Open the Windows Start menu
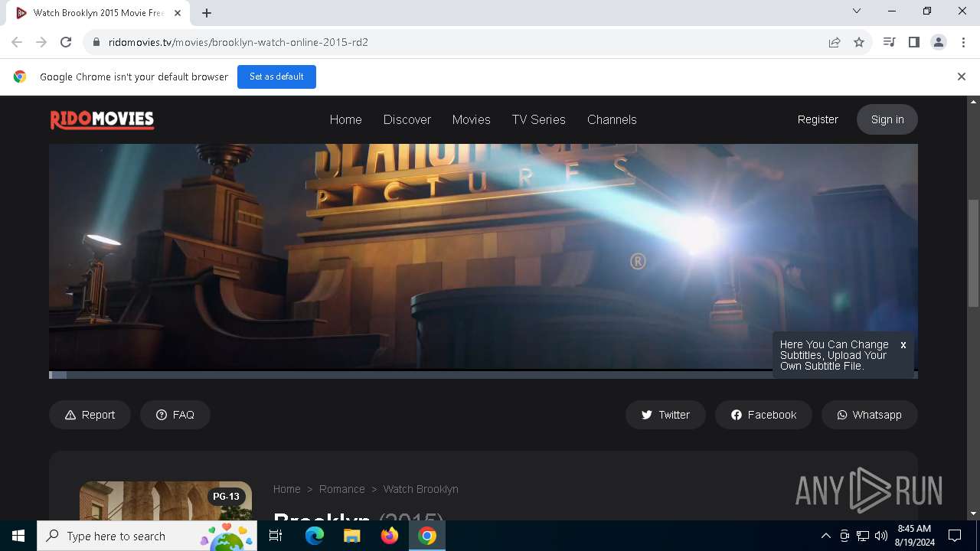 tap(18, 536)
